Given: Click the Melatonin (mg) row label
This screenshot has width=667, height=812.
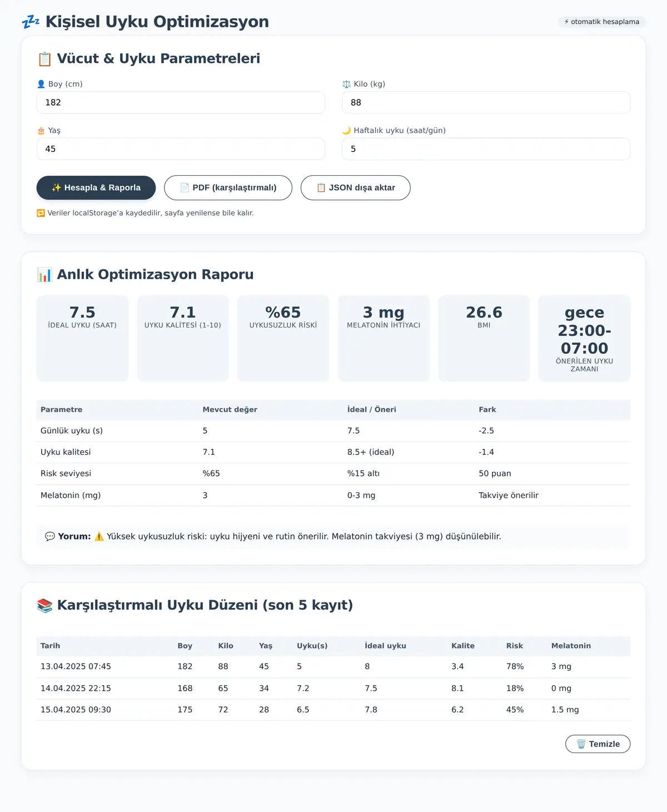Looking at the screenshot, I should (71, 496).
